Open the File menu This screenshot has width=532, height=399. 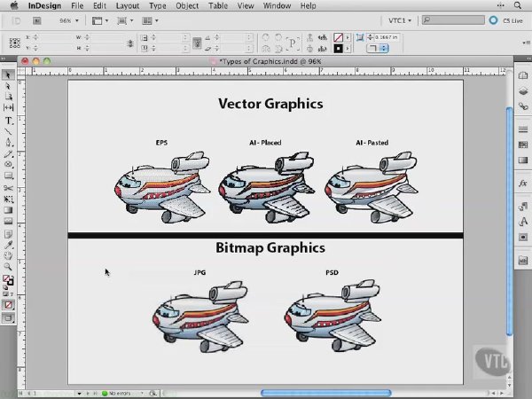(77, 5)
